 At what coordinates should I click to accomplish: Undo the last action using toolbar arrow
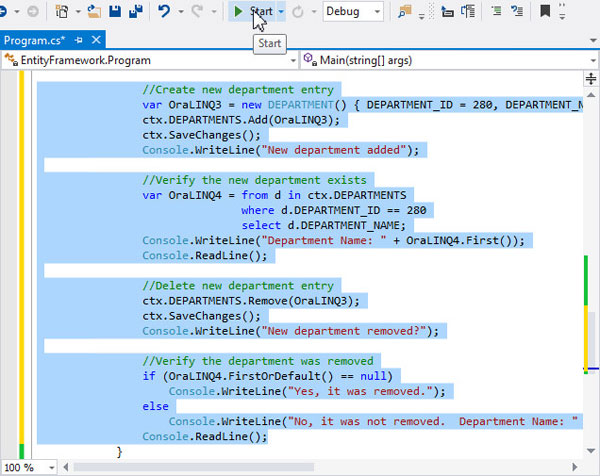(x=163, y=12)
